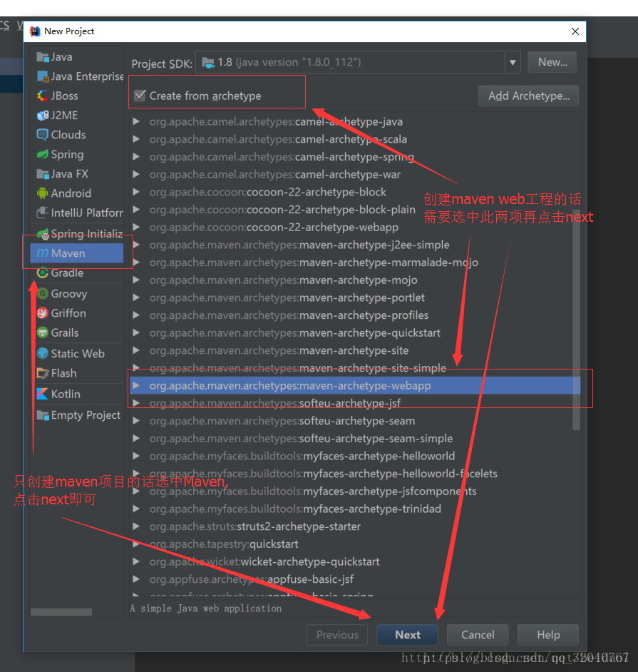This screenshot has width=638, height=672.
Task: Click New... SDK button
Action: pyautogui.click(x=552, y=63)
